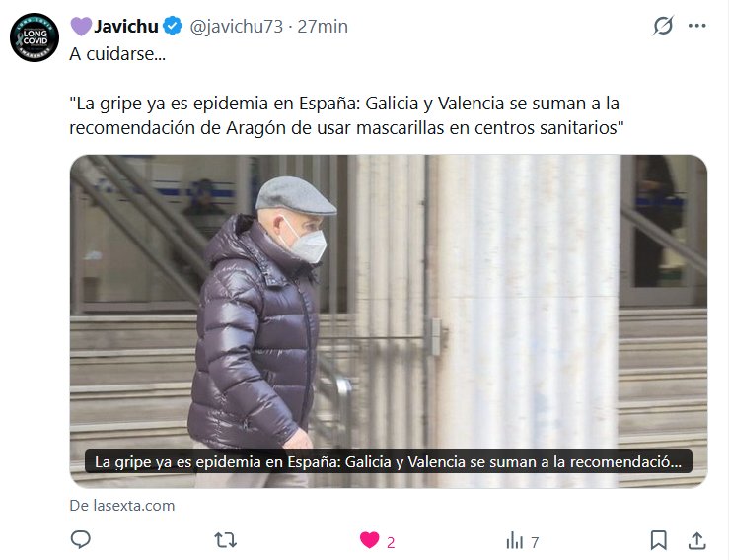Click the 'A cuidarse...' post text
The image size is (730, 560).
pos(117,54)
